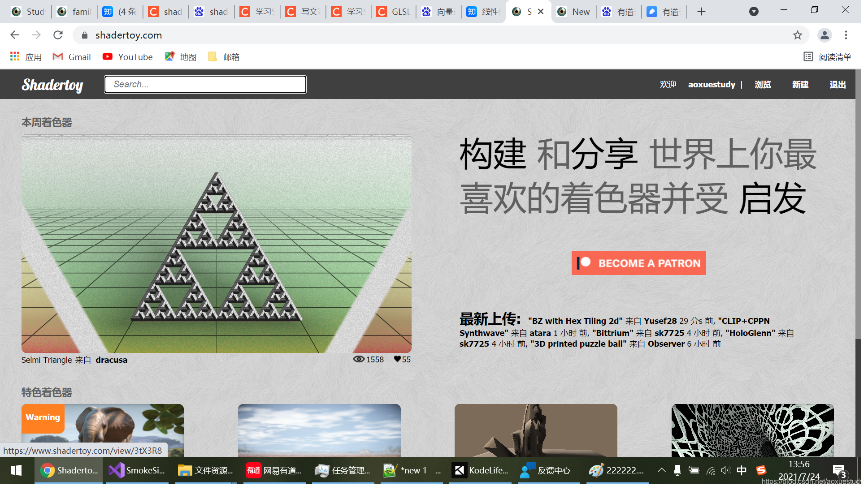Open the Reading list icon

[x=808, y=57]
